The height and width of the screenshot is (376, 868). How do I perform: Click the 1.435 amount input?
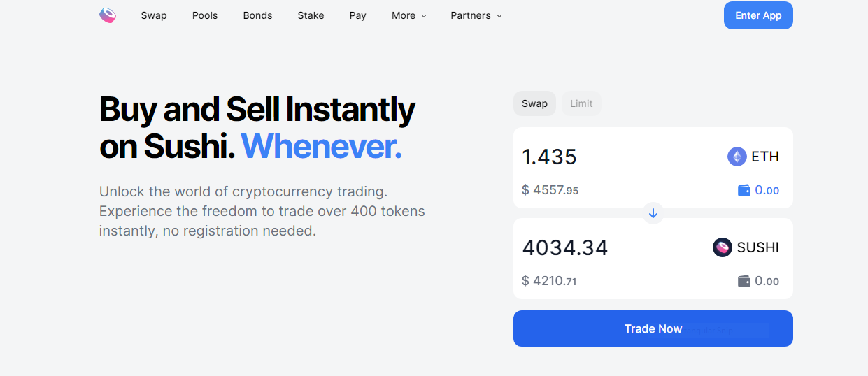pyautogui.click(x=550, y=157)
